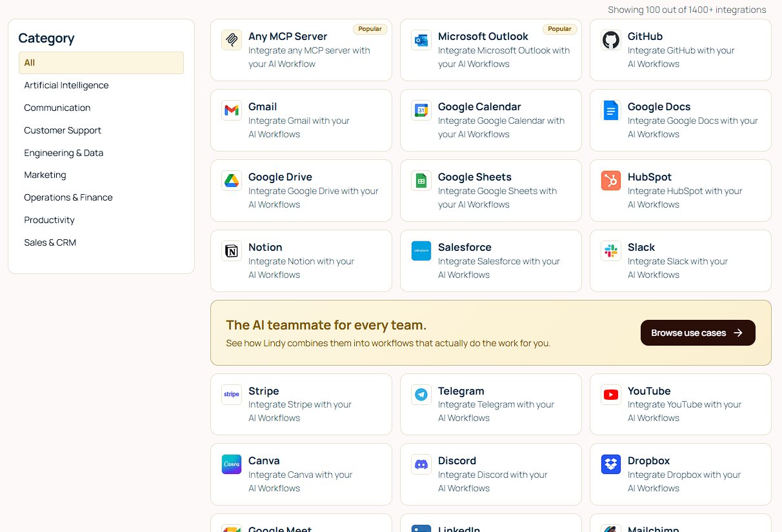Click 'Integrate Slack with your AI Workflows' description
Image resolution: width=782 pixels, height=532 pixels.
[x=677, y=268]
